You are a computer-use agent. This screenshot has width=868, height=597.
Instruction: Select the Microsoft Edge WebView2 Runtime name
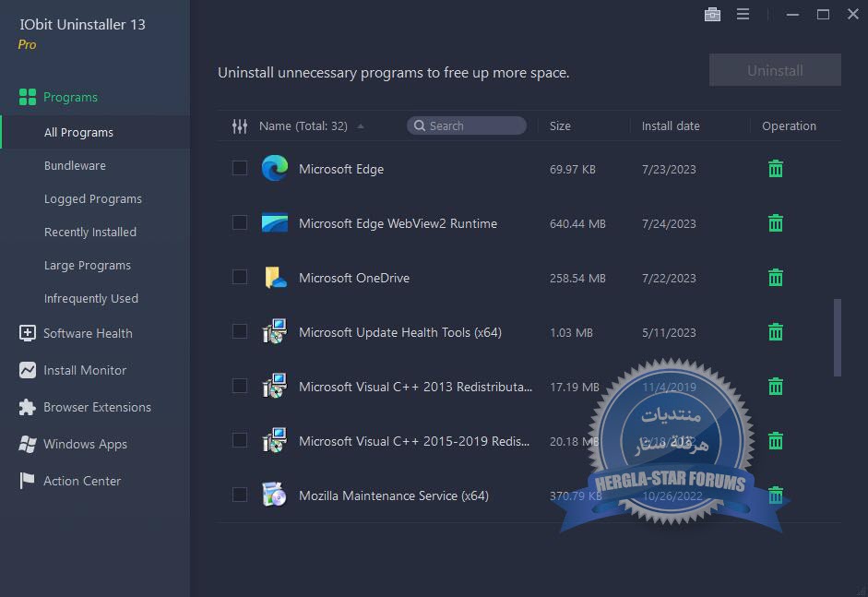coord(398,223)
